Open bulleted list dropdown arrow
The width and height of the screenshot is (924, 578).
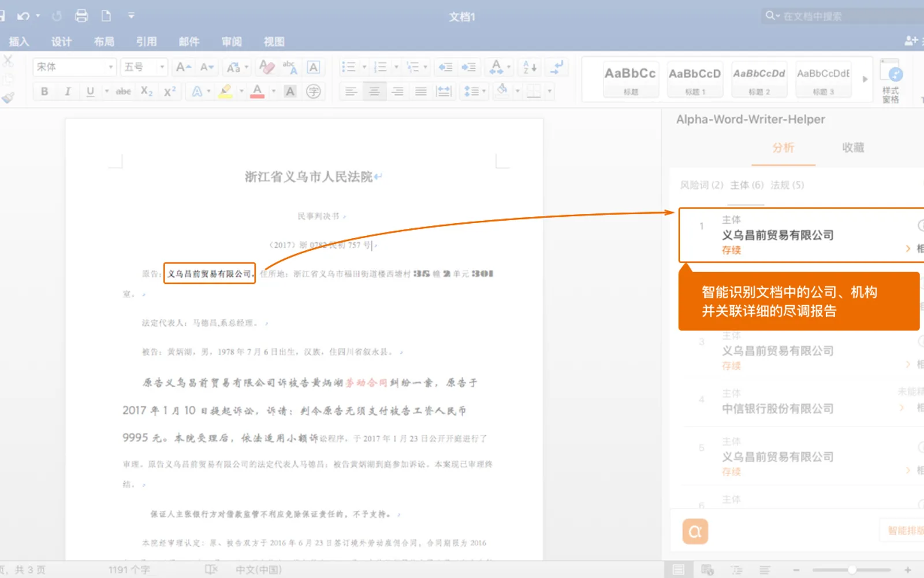pos(364,67)
